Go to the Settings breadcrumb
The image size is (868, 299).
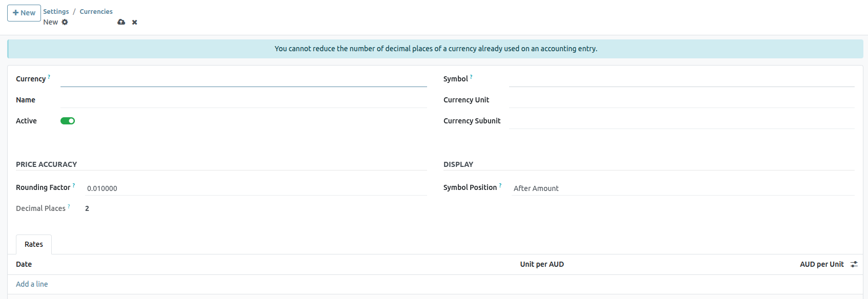56,11
